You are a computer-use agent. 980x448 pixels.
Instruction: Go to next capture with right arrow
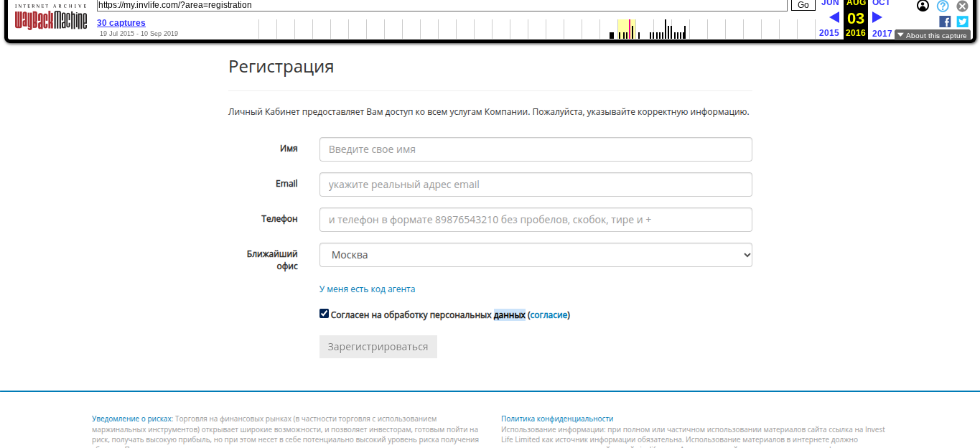pos(877,17)
